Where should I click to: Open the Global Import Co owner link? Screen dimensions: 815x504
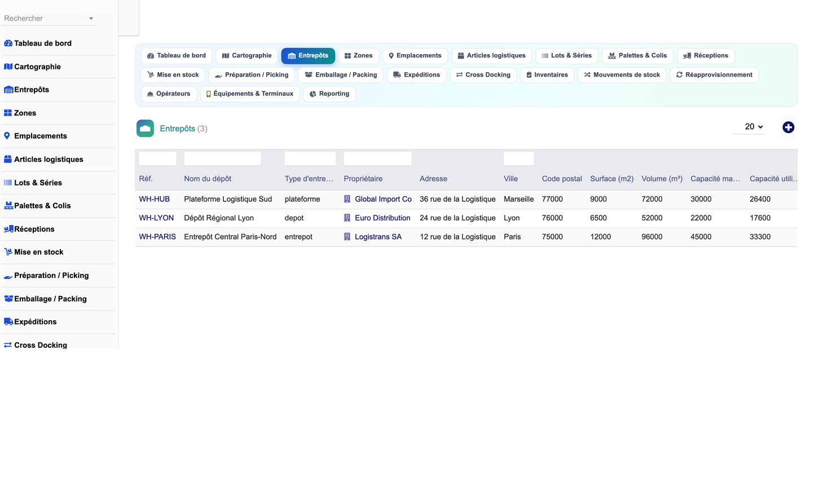(383, 199)
